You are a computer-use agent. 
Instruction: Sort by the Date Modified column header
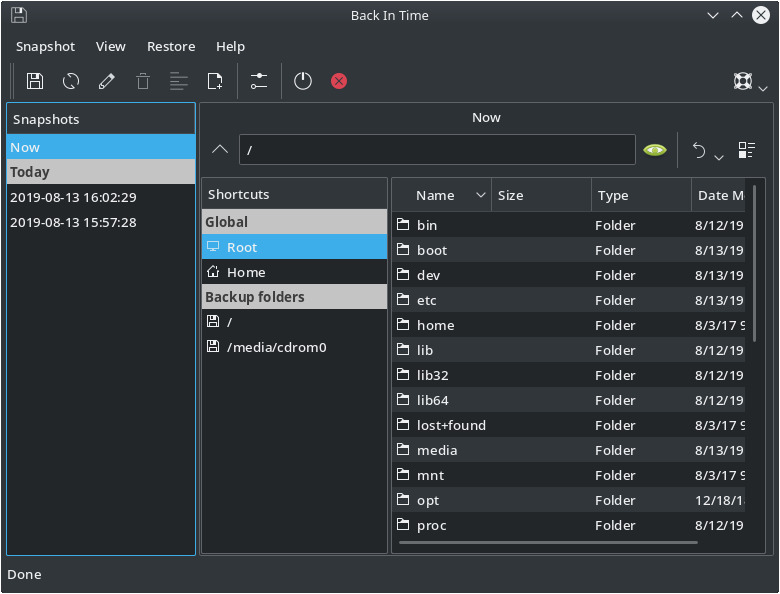coord(718,195)
